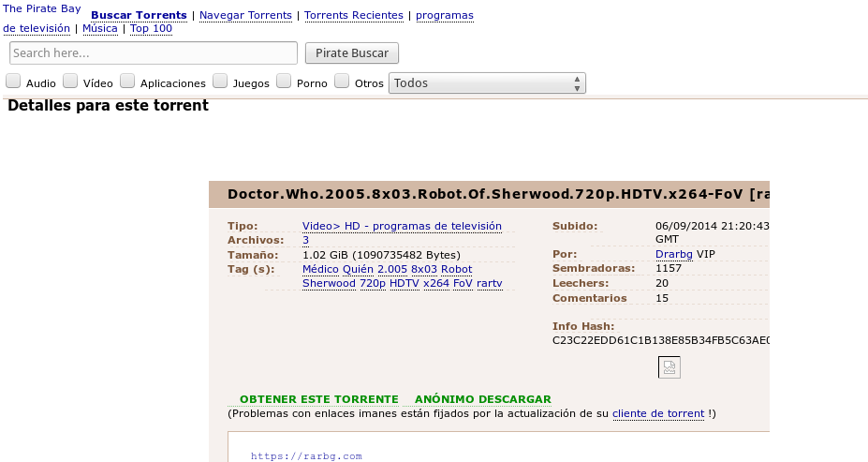Click the Robot tag
The height and width of the screenshot is (462, 868).
(x=457, y=269)
